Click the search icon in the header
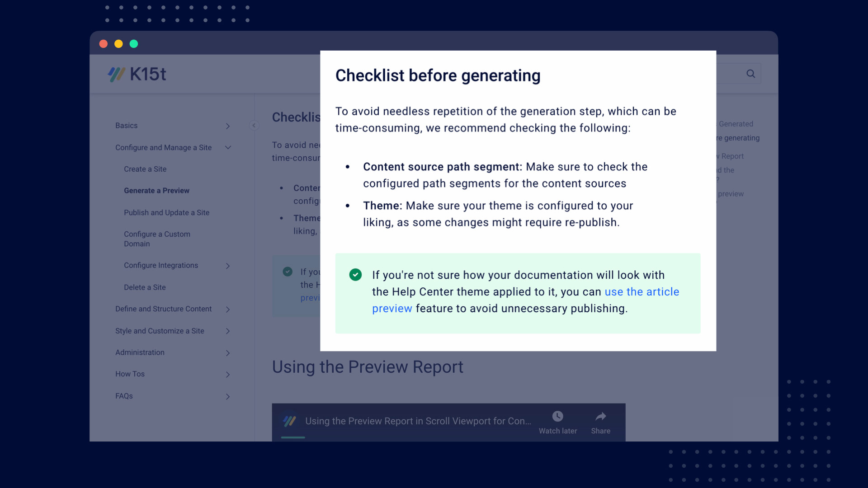The width and height of the screenshot is (868, 488). click(x=750, y=73)
